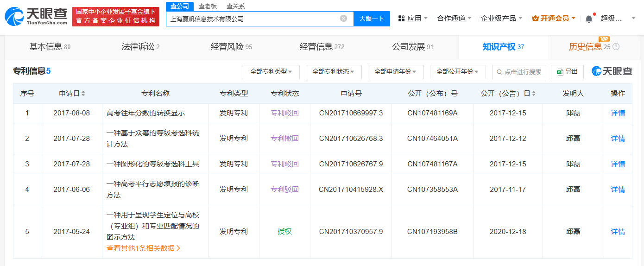Select the 查老板 search tab
This screenshot has height=266, width=644.
click(208, 6)
